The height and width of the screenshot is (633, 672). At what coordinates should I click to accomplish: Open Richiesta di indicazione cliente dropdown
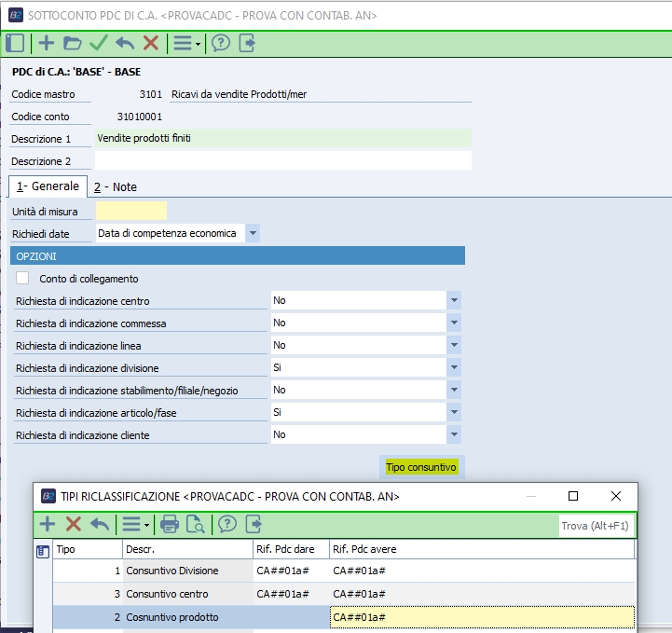click(x=454, y=434)
